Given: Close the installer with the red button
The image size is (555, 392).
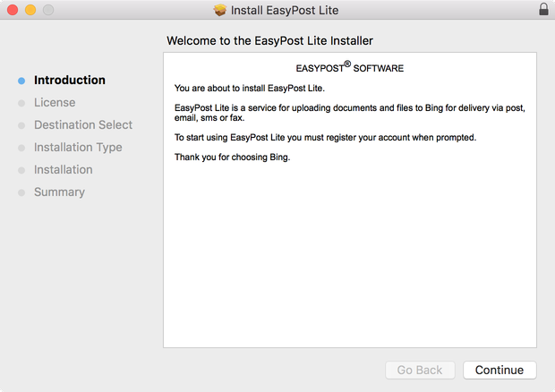Looking at the screenshot, I should 13,10.
